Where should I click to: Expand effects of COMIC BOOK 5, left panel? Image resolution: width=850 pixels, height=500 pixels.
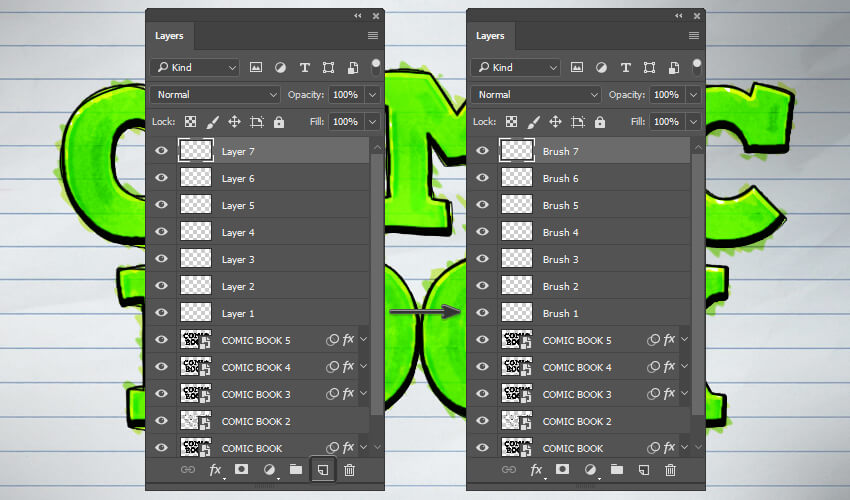[363, 339]
